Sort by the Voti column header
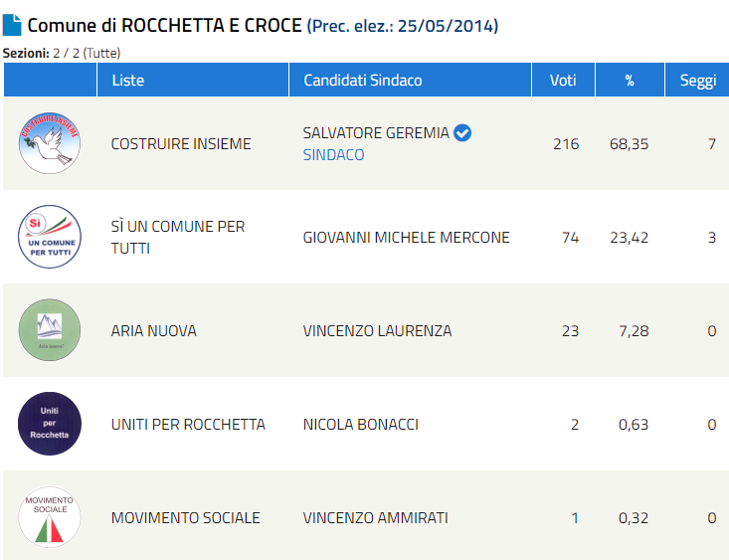Viewport: 729px width, 560px height. coord(563,81)
